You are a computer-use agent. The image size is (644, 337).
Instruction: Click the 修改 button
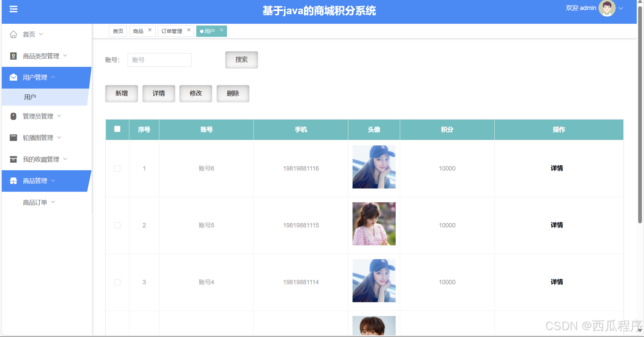click(x=196, y=94)
